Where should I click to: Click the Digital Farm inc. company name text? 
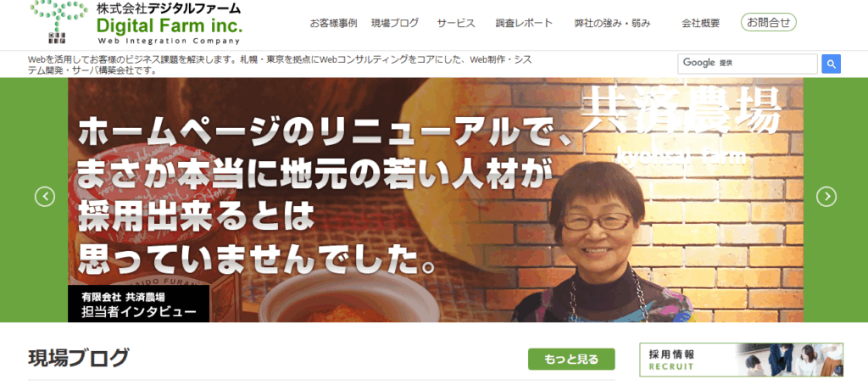170,25
